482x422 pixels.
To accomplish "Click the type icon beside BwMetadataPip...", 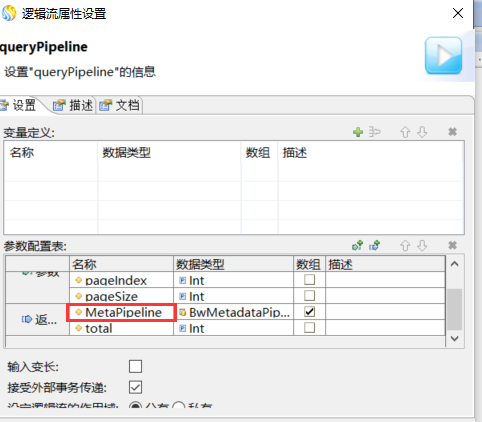I will click(x=182, y=312).
